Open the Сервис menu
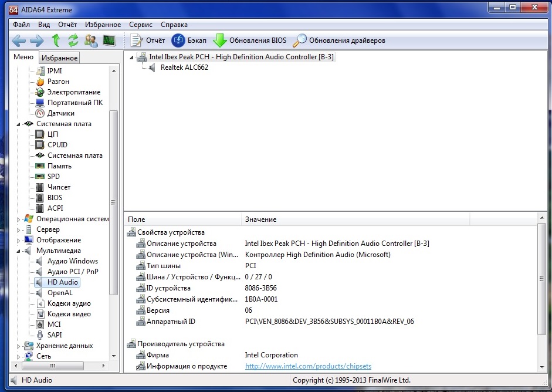Screen dimensions: 552x392 [x=140, y=25]
